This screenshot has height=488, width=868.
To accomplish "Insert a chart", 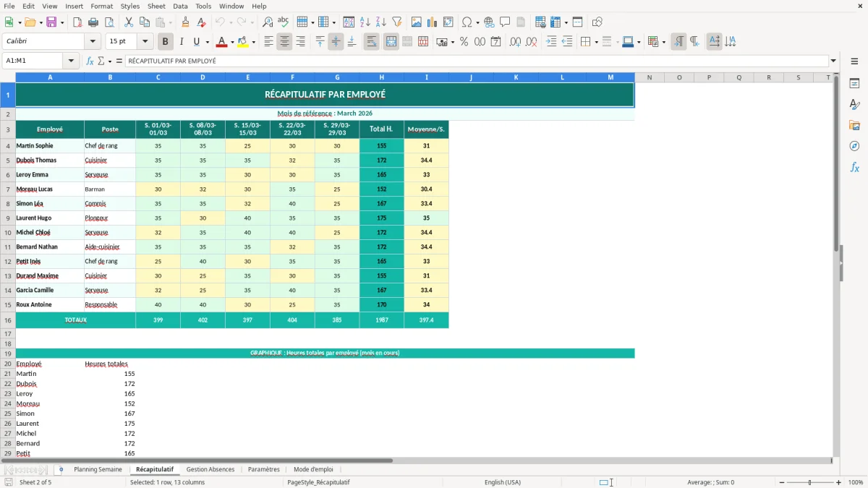I will coord(433,22).
